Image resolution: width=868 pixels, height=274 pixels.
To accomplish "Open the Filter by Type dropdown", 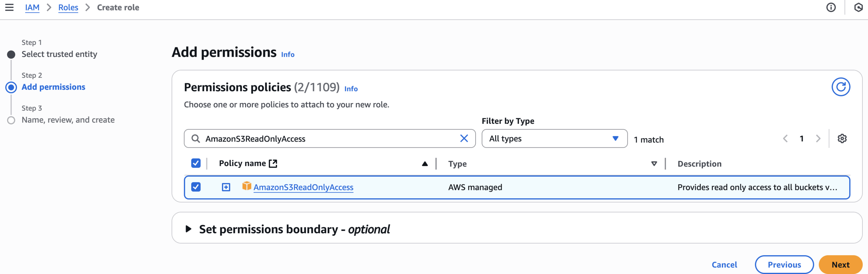I will point(554,138).
